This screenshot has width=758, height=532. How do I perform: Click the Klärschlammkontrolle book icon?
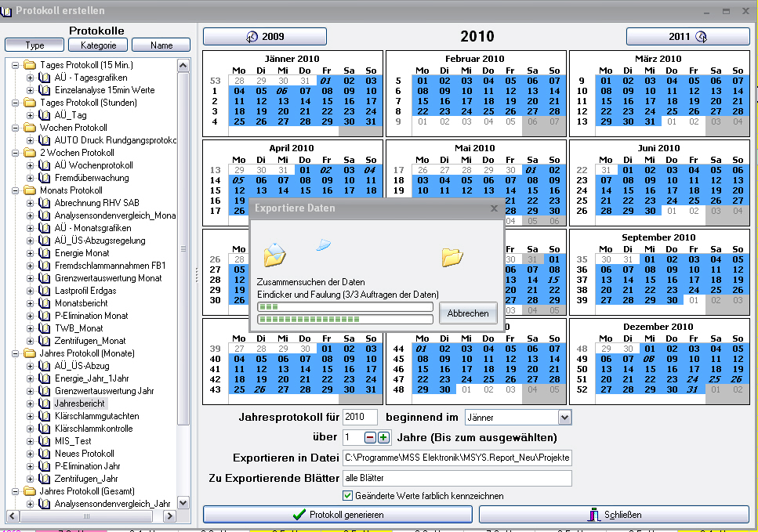pos(45,429)
